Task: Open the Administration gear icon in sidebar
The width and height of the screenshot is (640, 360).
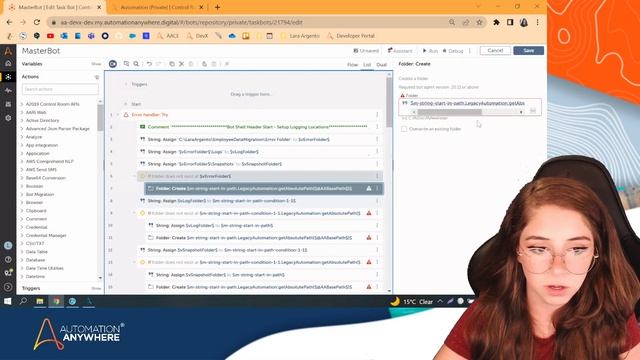Action: click(x=8, y=118)
